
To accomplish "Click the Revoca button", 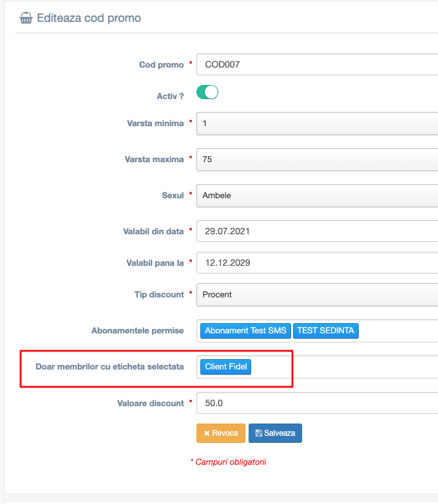I will pyautogui.click(x=221, y=433).
